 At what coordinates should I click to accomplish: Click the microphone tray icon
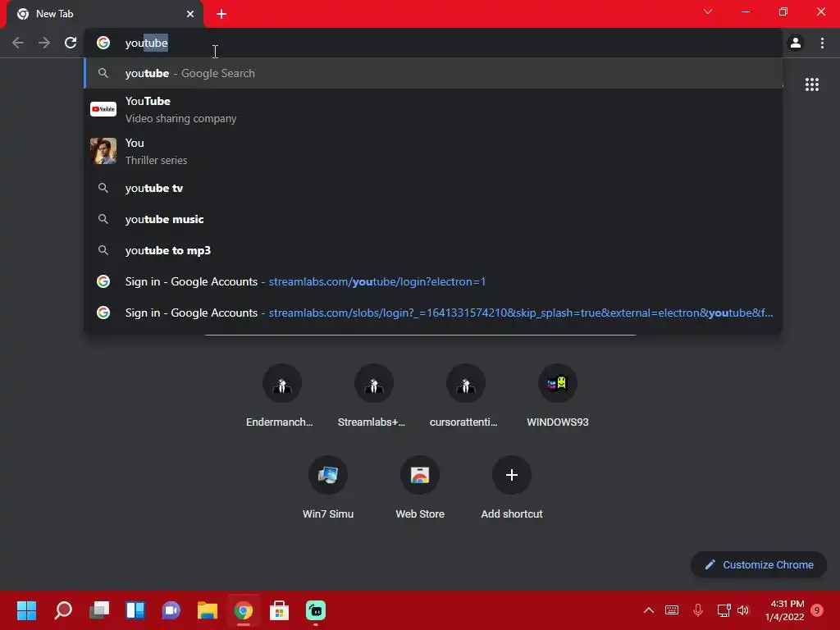[x=698, y=610]
